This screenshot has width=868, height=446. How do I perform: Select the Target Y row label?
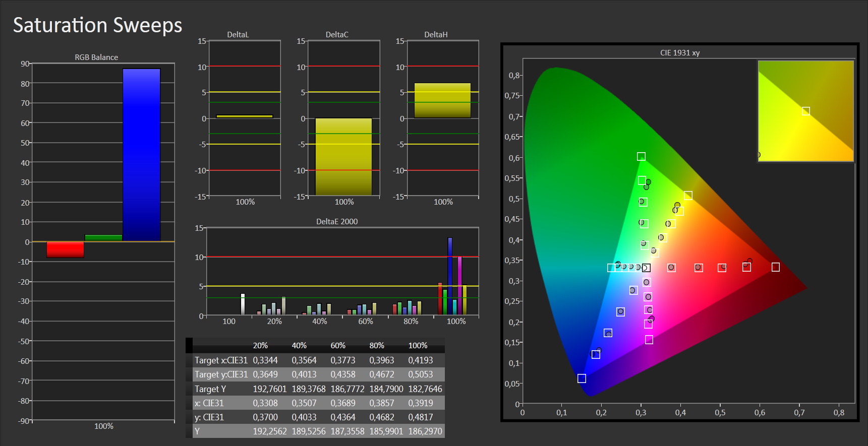[210, 389]
